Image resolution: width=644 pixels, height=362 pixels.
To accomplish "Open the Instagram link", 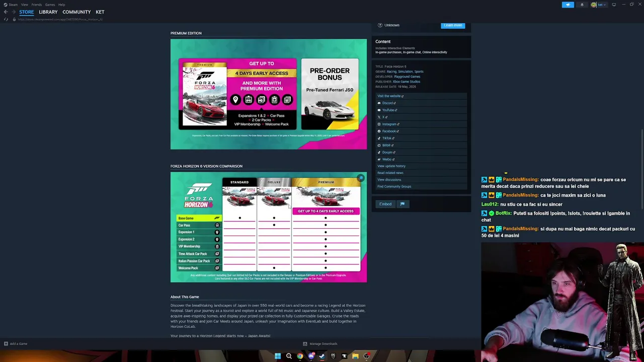I will coord(388,124).
